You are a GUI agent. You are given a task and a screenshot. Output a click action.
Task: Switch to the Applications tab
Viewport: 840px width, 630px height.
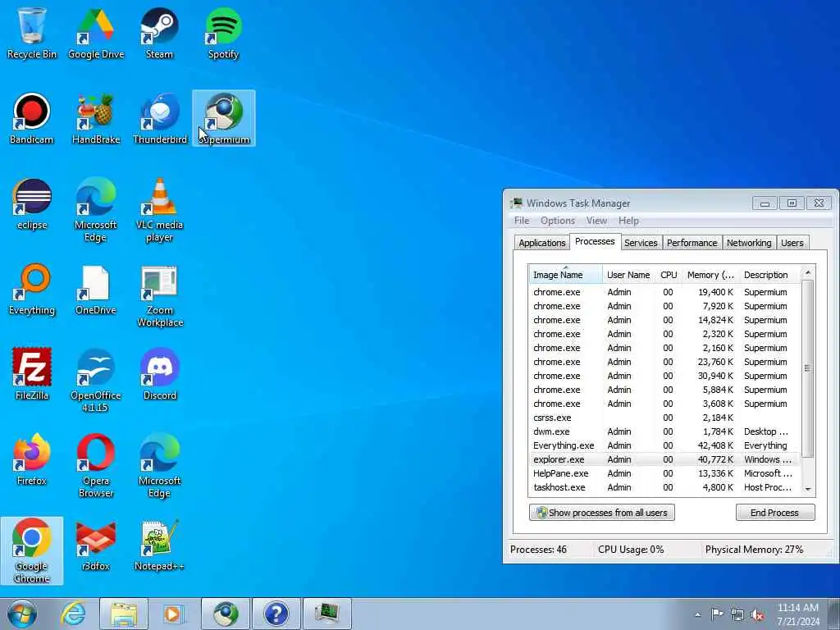541,243
